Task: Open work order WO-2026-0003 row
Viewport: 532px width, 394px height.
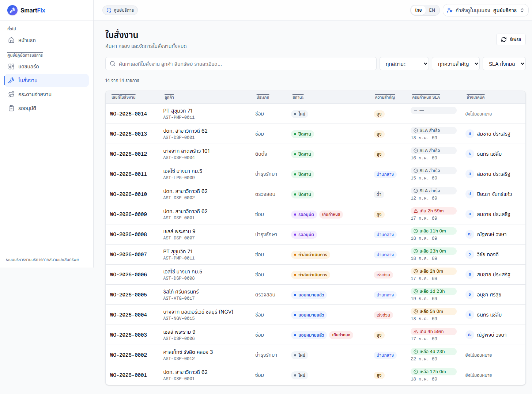Action: pos(315,335)
